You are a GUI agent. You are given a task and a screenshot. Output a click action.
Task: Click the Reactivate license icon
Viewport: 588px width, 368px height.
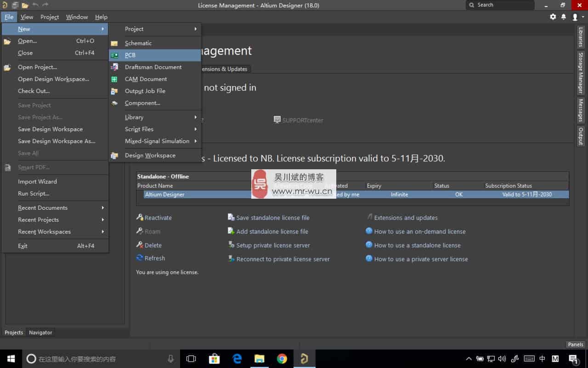click(140, 218)
